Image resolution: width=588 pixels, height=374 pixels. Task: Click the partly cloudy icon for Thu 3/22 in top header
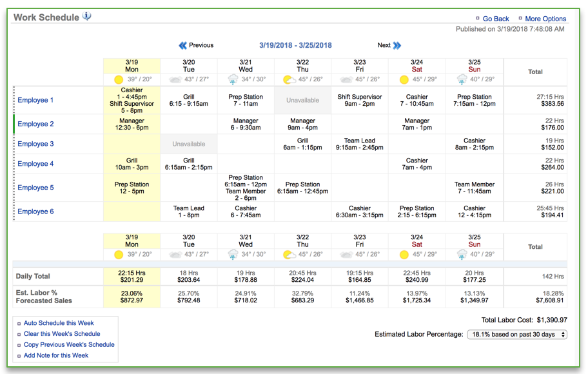(x=289, y=79)
